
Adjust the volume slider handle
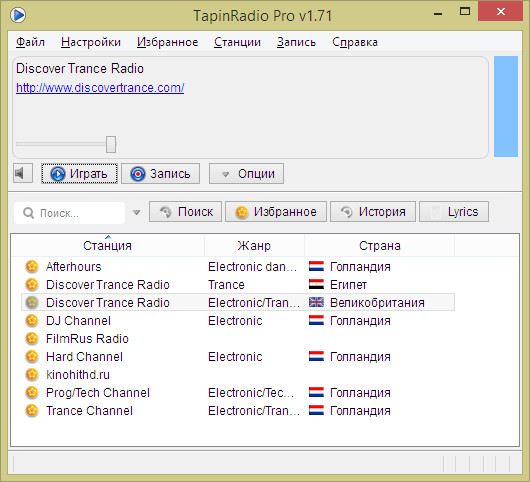(111, 144)
